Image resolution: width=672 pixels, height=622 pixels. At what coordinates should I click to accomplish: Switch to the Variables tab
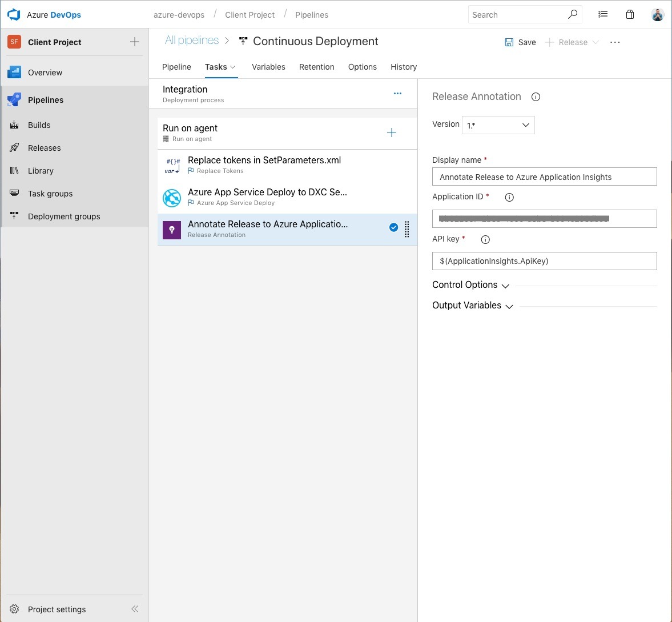268,67
